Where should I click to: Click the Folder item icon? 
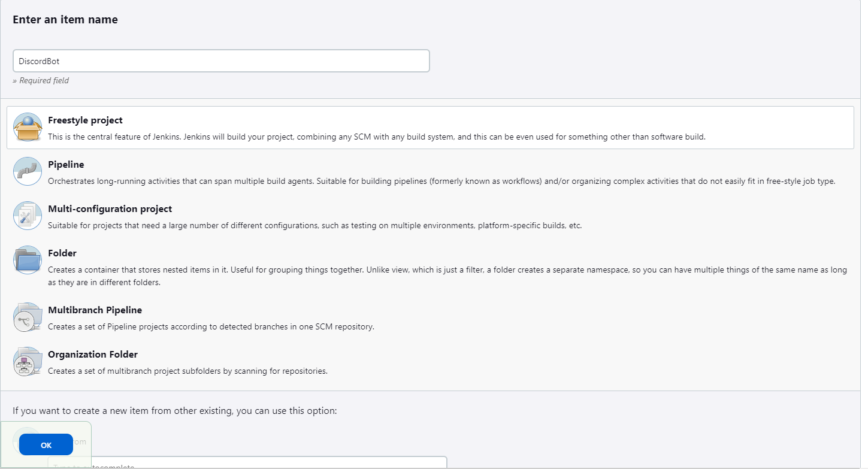(28, 260)
